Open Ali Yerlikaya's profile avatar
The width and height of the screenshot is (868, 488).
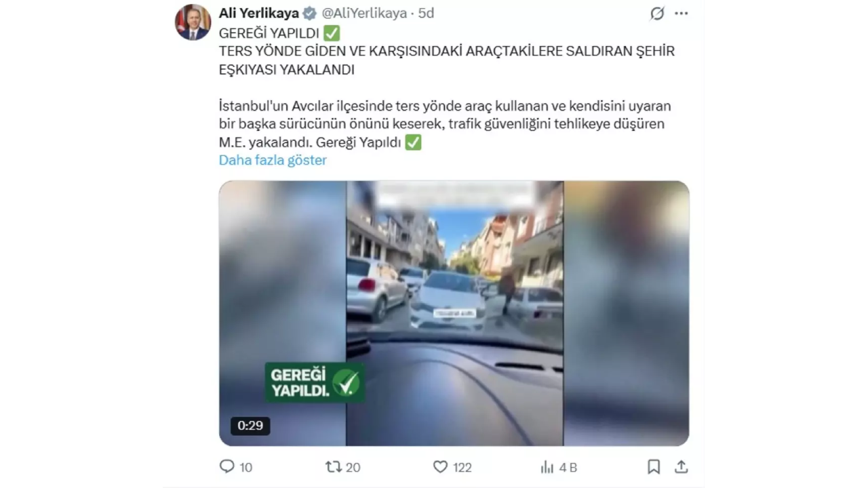pyautogui.click(x=193, y=22)
